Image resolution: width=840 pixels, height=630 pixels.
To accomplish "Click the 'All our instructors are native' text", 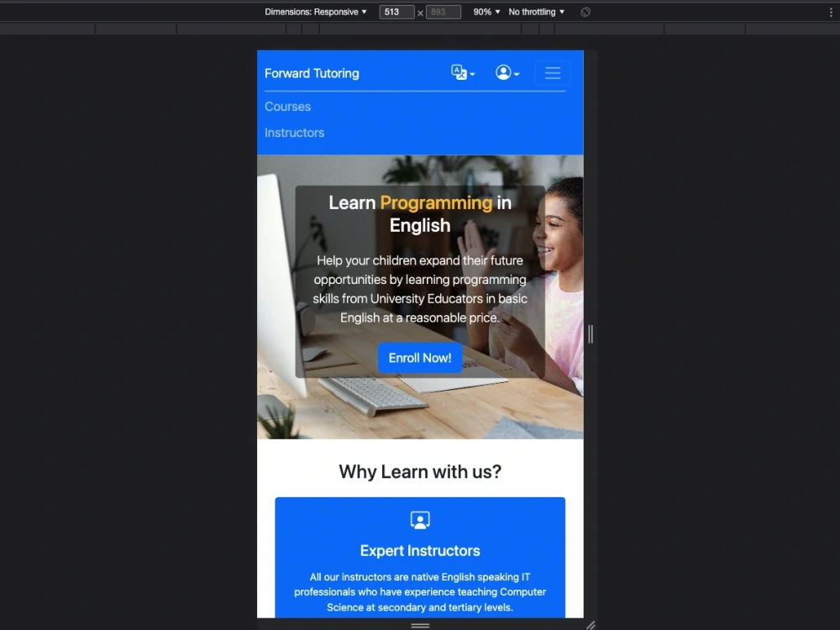I will (420, 592).
